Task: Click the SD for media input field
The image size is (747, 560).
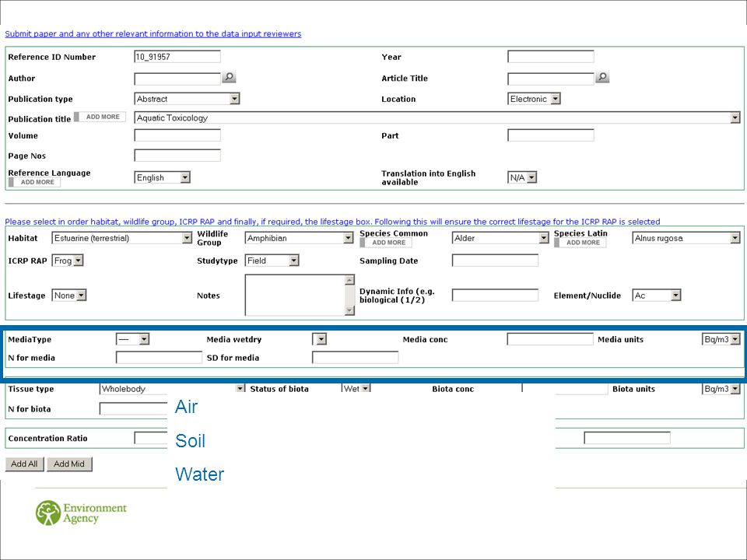Action: point(356,358)
